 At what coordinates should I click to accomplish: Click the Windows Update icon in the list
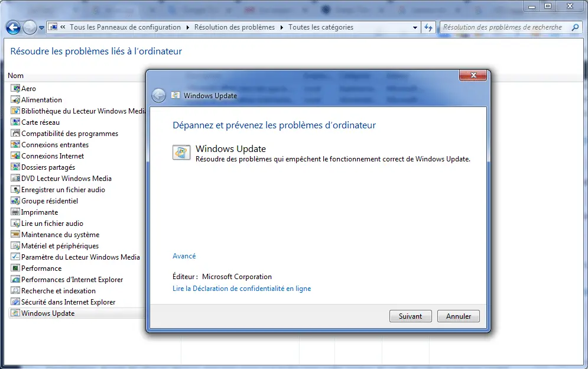[15, 313]
